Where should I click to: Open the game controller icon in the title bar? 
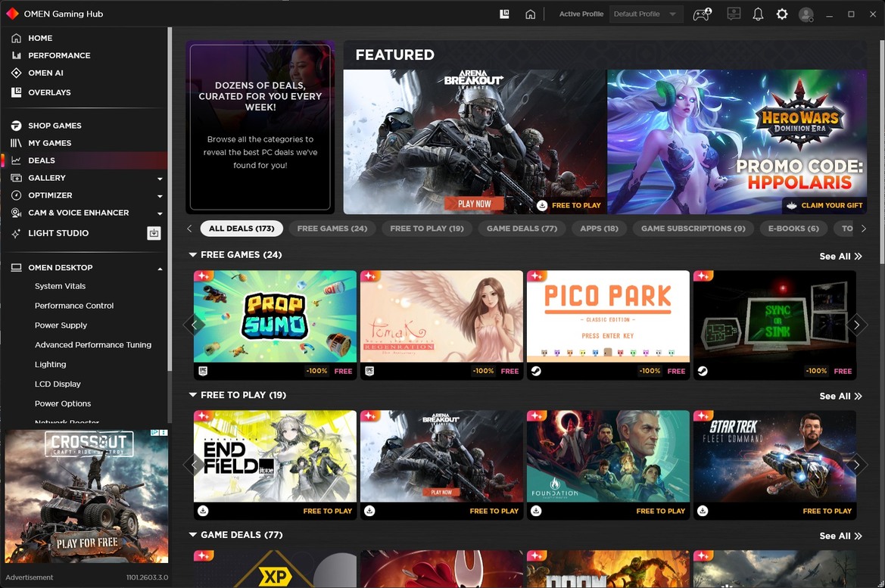tap(702, 14)
